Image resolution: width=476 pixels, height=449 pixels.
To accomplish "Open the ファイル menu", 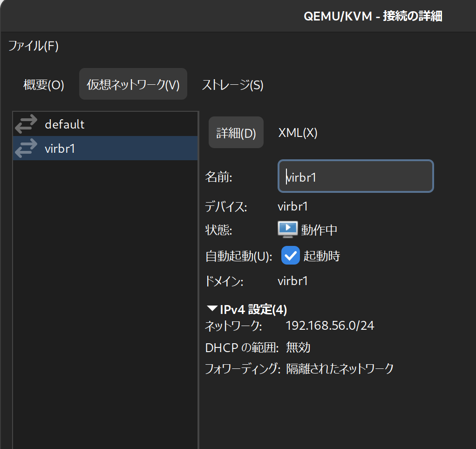I will click(x=33, y=47).
